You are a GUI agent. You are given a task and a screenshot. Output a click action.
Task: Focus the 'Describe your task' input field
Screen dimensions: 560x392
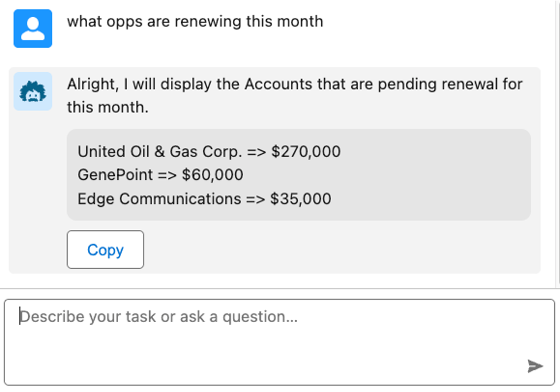tap(279, 342)
